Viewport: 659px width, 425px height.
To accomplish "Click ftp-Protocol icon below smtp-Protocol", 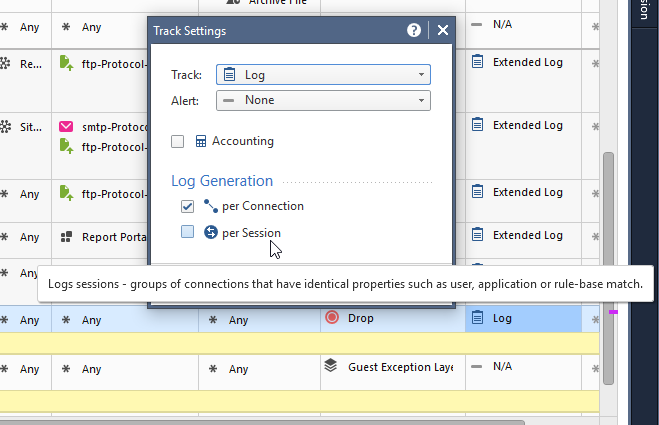I will click(66, 146).
